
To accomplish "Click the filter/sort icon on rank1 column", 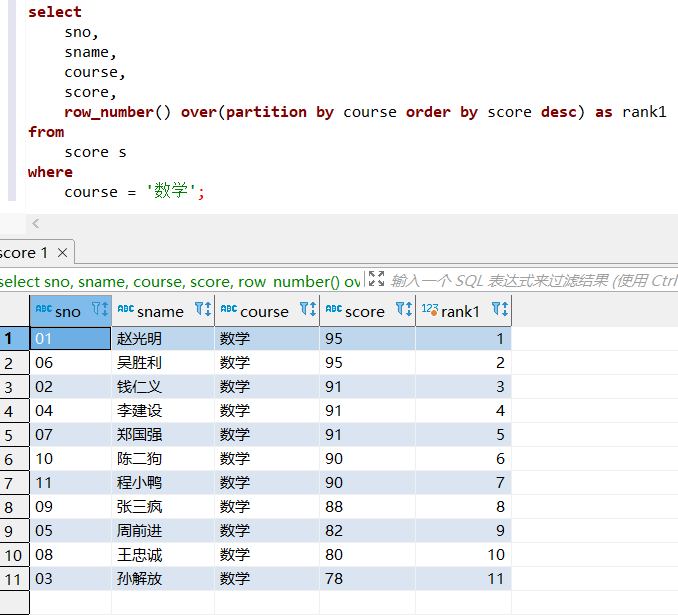I will 500,309.
